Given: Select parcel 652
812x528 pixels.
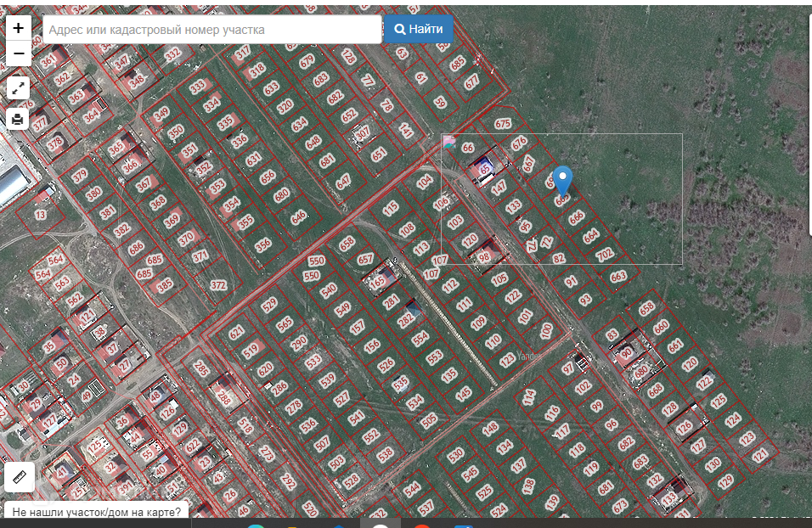Looking at the screenshot, I should [x=349, y=115].
